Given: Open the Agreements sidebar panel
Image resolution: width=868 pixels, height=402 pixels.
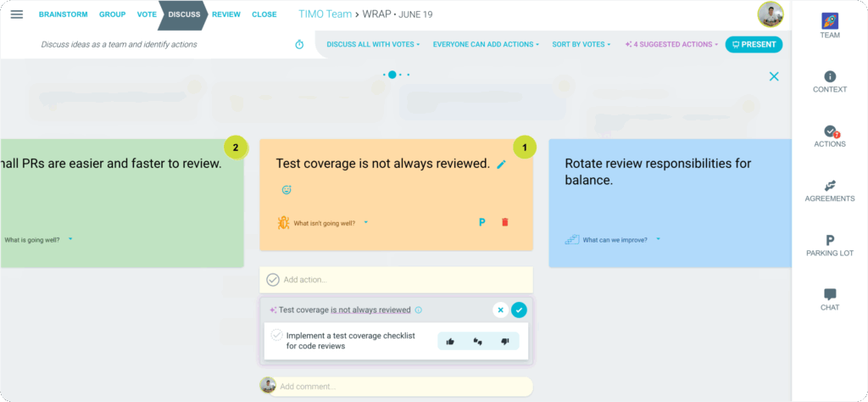Looking at the screenshot, I should click(829, 190).
